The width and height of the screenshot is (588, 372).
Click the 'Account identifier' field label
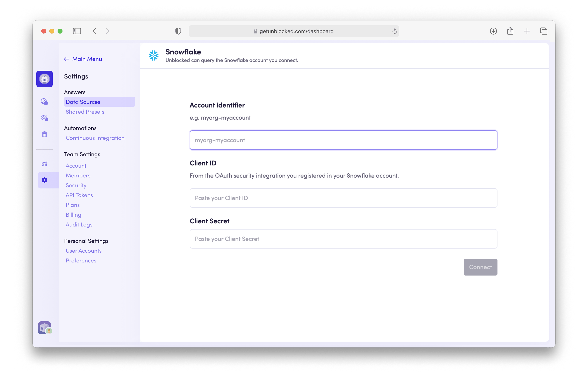click(217, 105)
